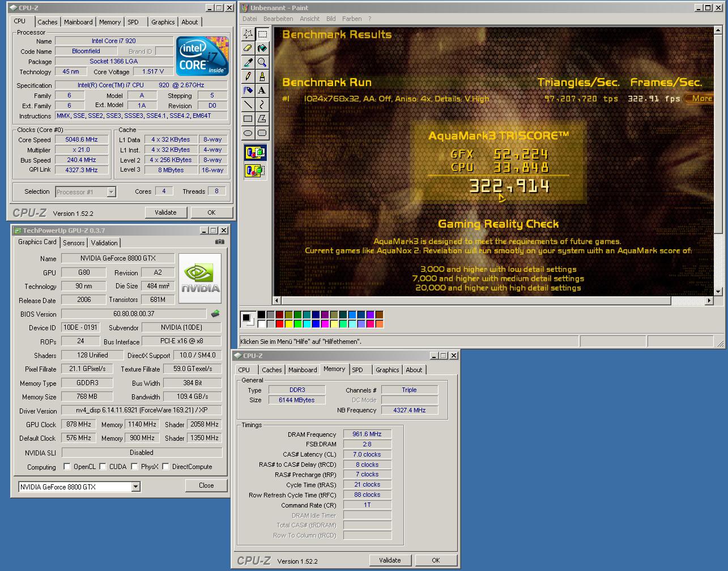
Task: Select the opaque selection mode option
Action: pyautogui.click(x=255, y=152)
